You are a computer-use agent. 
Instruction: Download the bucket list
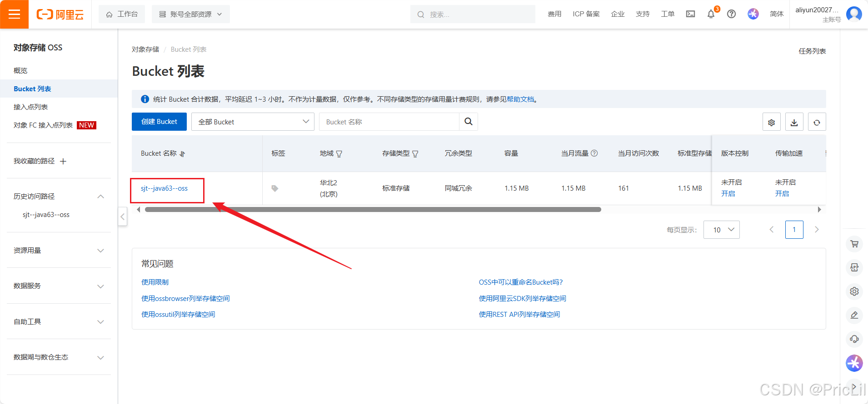(794, 122)
